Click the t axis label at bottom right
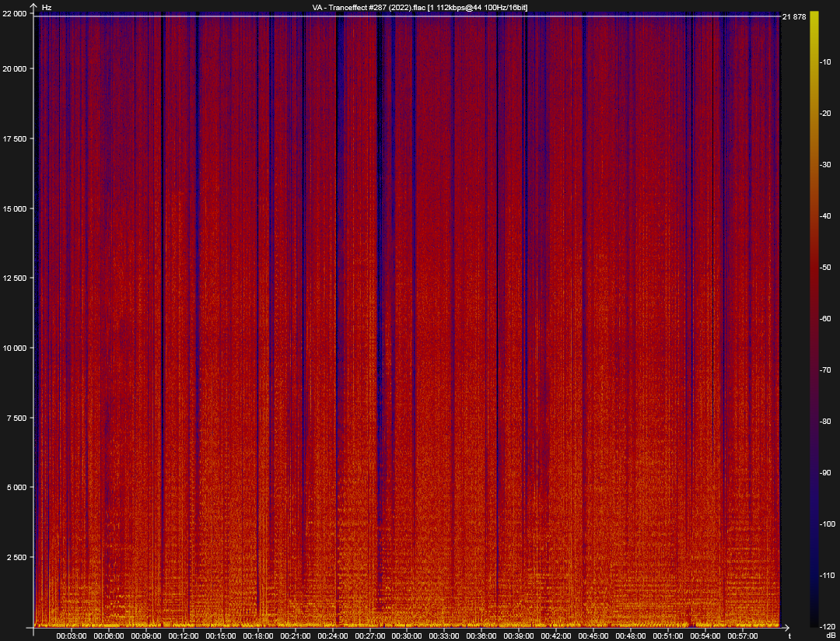840x641 pixels. tap(787, 635)
